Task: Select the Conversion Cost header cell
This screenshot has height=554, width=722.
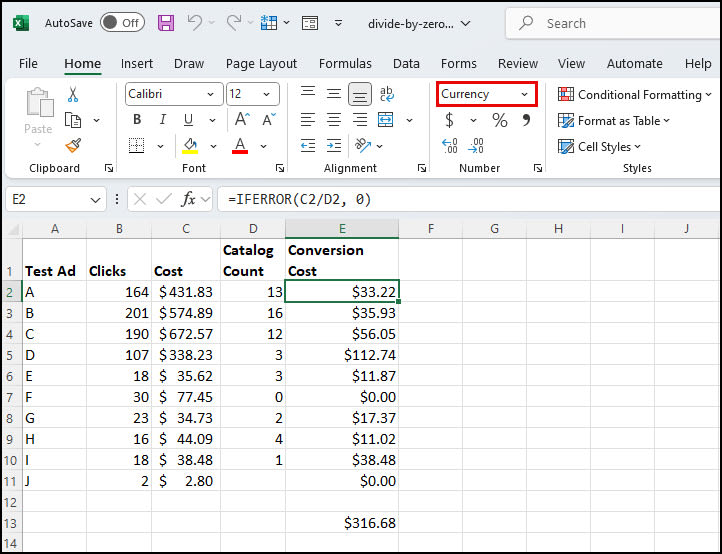Action: point(342,260)
